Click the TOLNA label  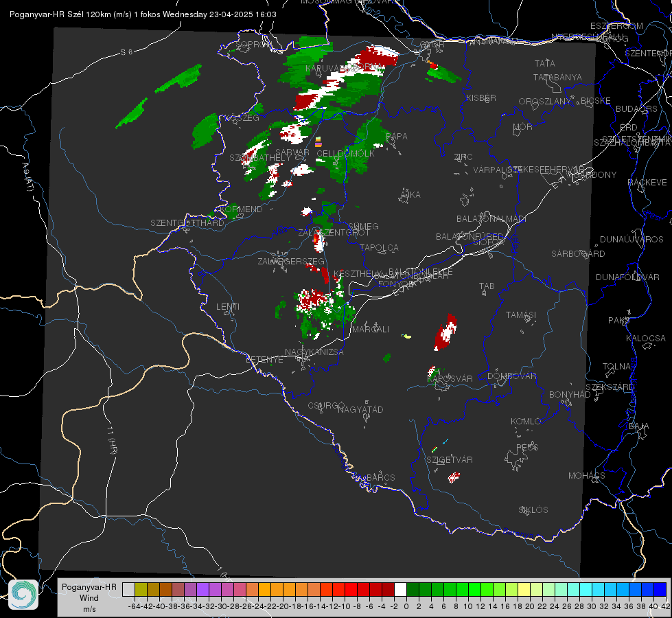click(616, 367)
